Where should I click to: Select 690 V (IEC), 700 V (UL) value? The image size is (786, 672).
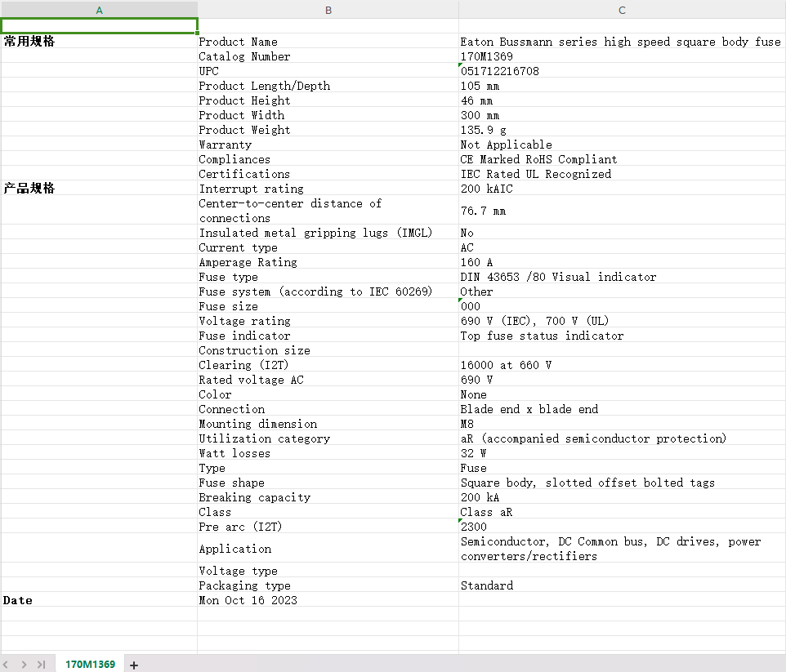coord(622,321)
